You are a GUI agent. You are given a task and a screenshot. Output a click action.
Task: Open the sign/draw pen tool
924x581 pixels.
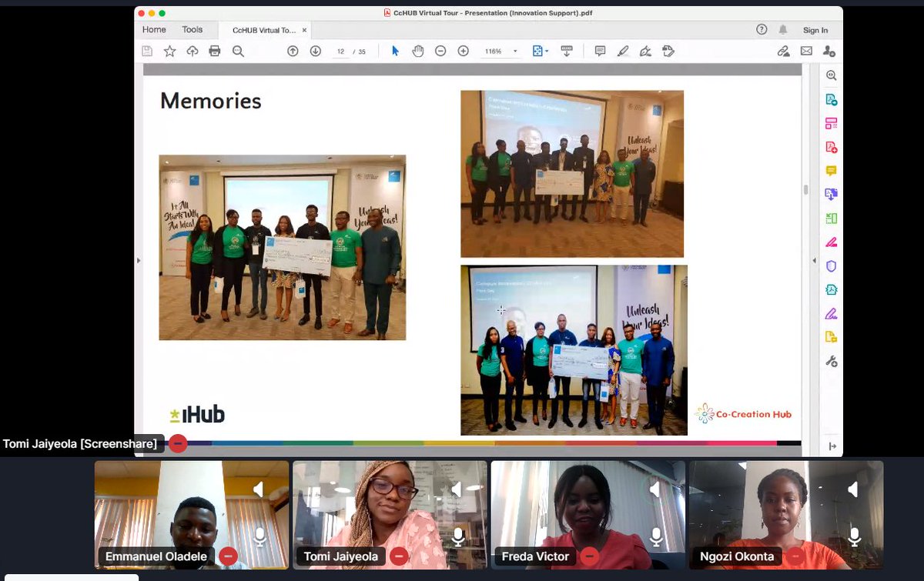coord(646,51)
